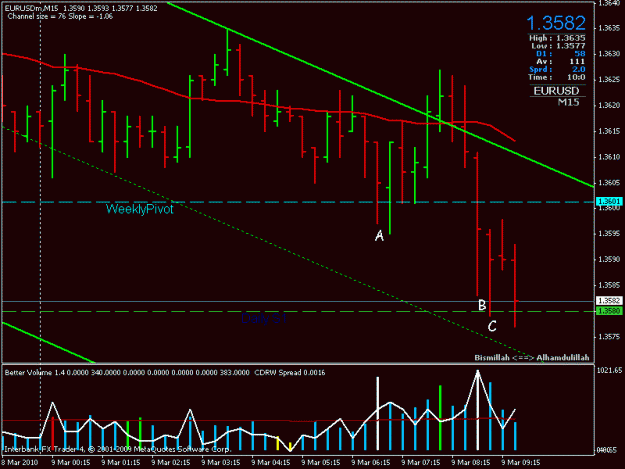Select the 'Bismillah <==> Alhamdulillah' chart label
Screen dimensions: 625x469
[x=532, y=358]
